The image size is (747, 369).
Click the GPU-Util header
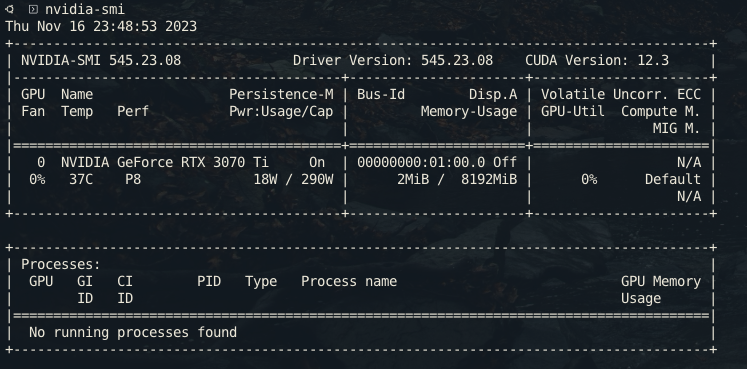(573, 112)
